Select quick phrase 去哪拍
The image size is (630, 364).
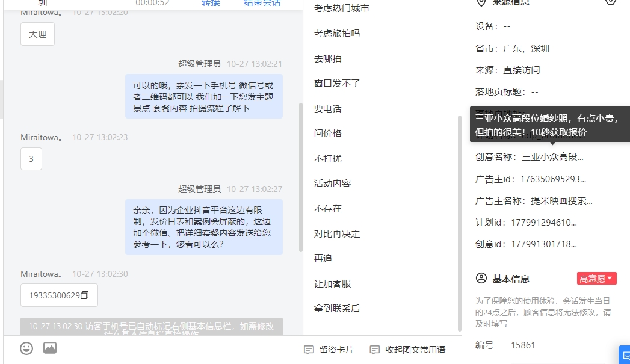pyautogui.click(x=327, y=58)
